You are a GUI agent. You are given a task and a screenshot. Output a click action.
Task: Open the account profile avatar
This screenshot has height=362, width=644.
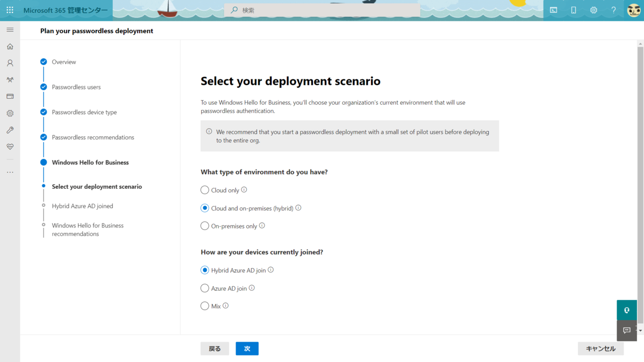pos(634,10)
